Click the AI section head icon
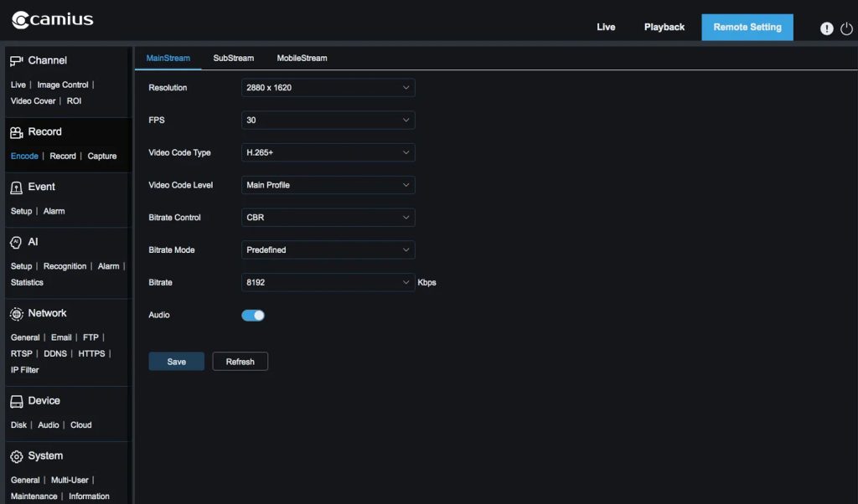 (x=16, y=242)
